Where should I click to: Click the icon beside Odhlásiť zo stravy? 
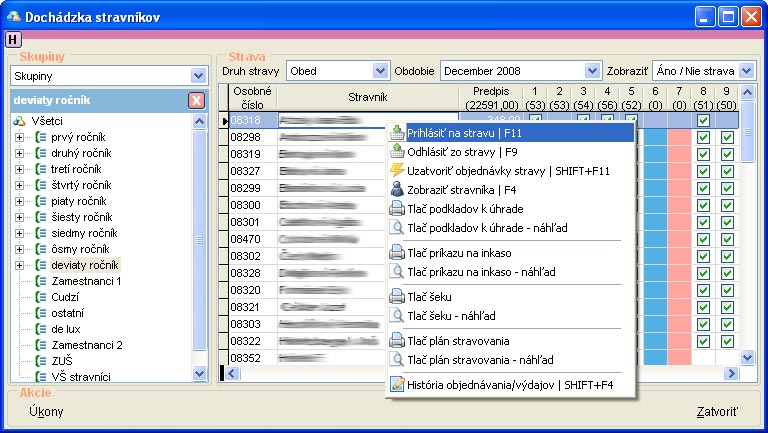click(x=398, y=152)
